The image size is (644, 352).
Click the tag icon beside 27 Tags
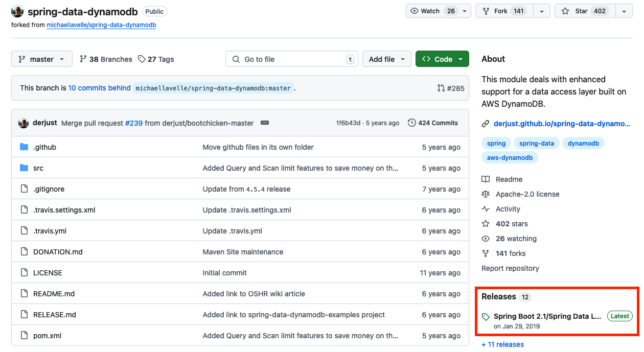pos(142,59)
